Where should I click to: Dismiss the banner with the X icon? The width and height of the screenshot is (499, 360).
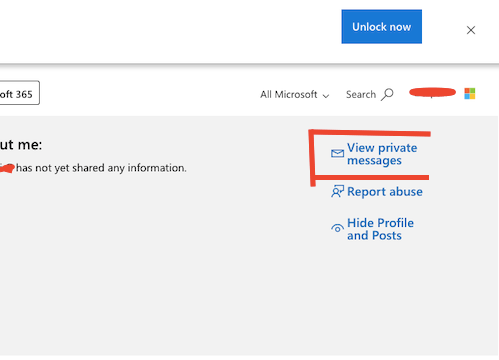tap(471, 30)
